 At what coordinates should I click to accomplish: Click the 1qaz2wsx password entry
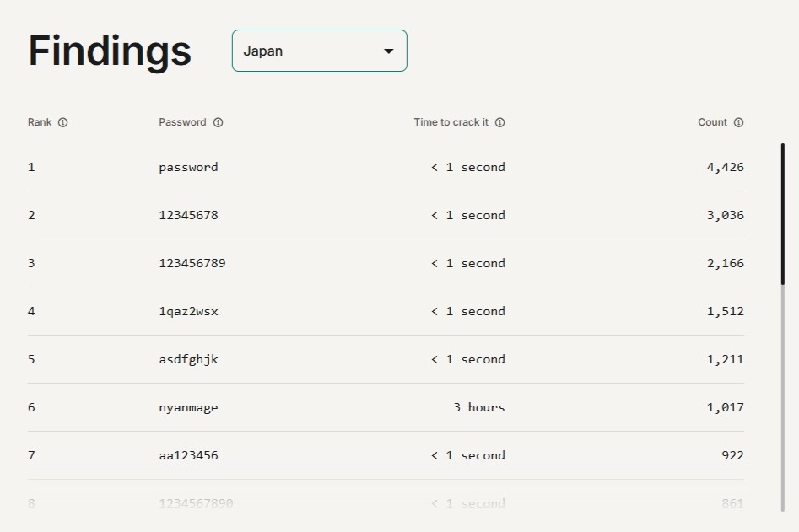pyautogui.click(x=188, y=311)
